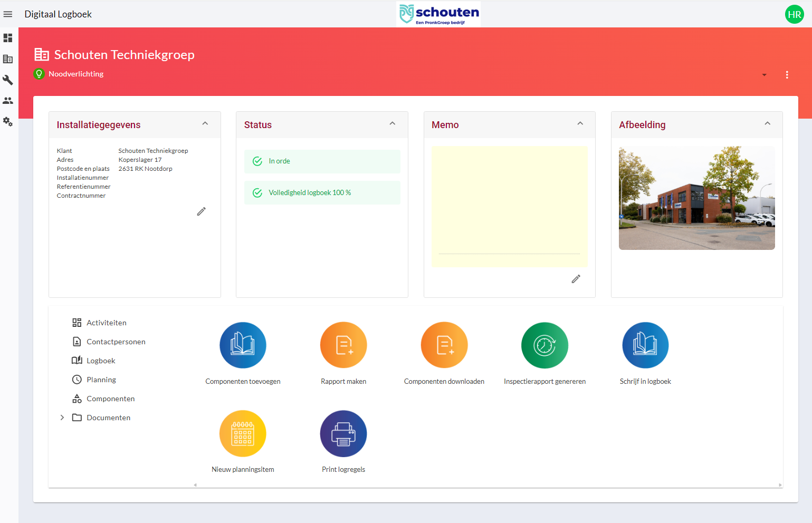812x523 pixels.
Task: Click the building photo thumbnail
Action: (x=696, y=198)
